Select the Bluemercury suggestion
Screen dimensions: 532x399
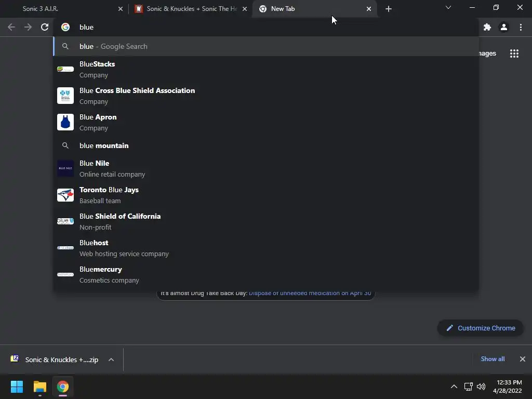click(266, 274)
